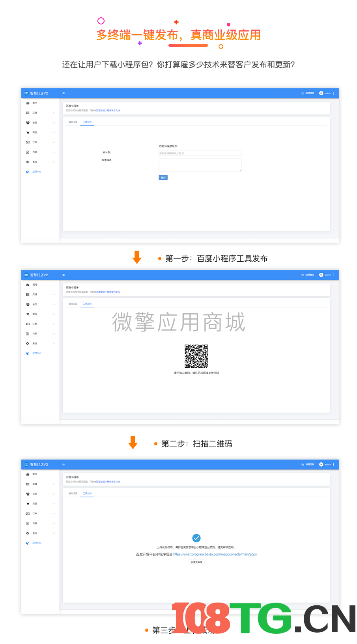The height and width of the screenshot is (644, 357).
Task: Click the 清理缓存 label in the upload-success screen
Action: pos(310,465)
